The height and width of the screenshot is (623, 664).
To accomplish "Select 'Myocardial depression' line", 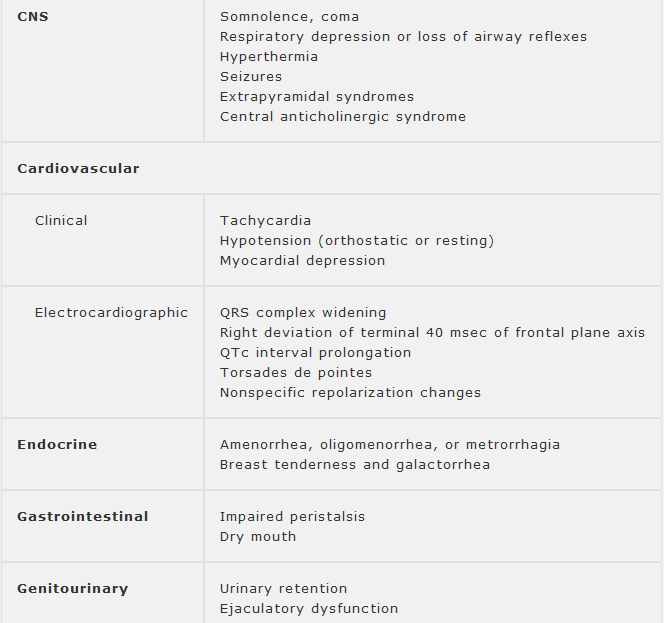I will 302,260.
